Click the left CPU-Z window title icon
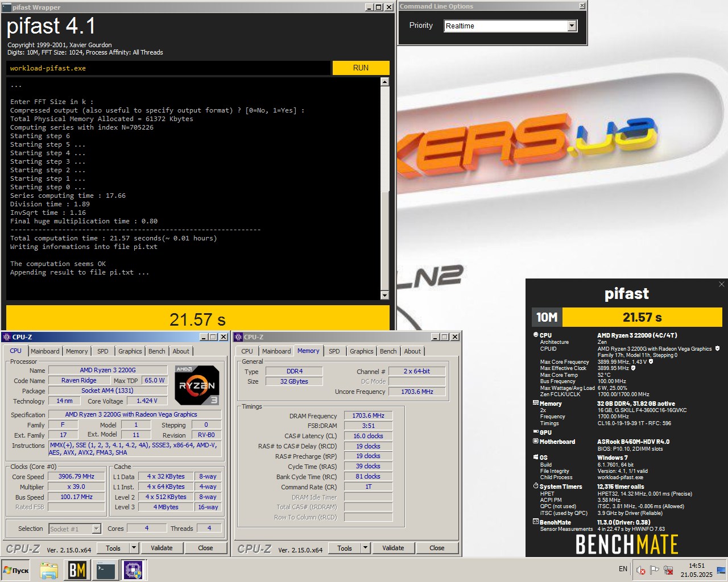Viewport: 728px width, 582px height. tap(7, 337)
